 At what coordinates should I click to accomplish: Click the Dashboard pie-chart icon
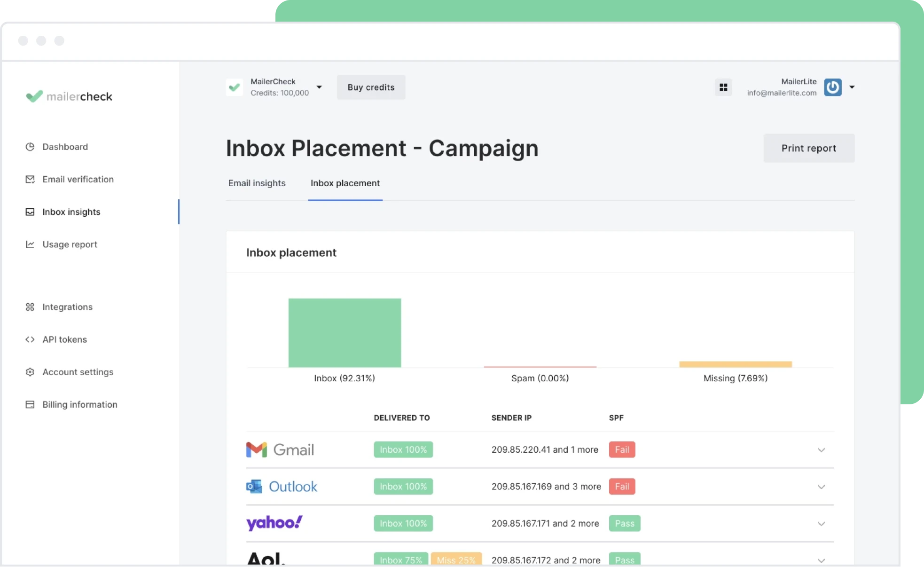click(30, 147)
